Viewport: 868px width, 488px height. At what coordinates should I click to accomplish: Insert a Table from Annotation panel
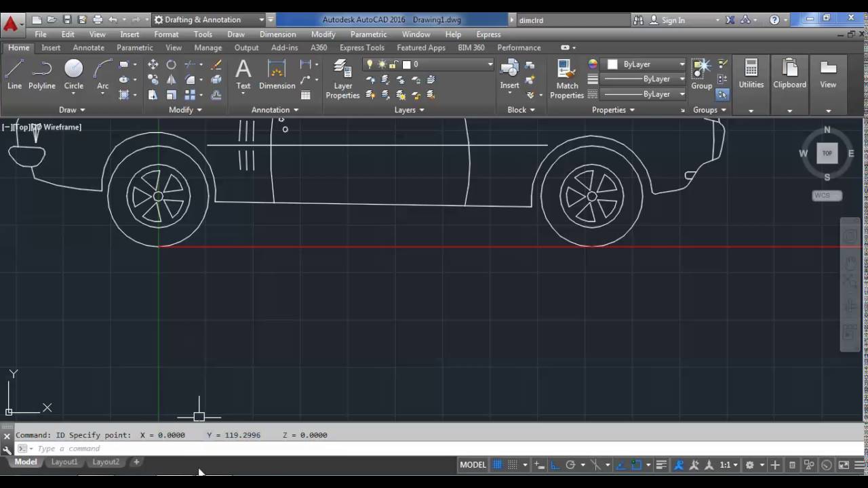click(x=306, y=95)
